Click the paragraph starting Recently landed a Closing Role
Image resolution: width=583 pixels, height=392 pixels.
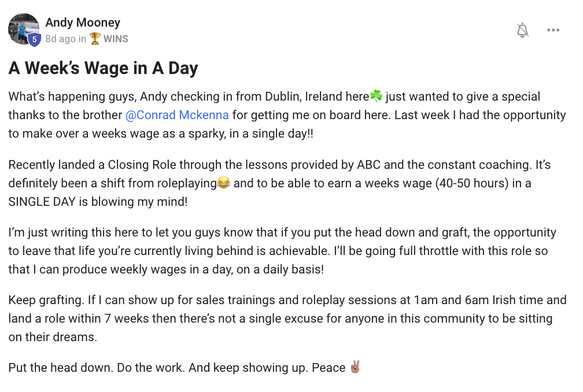coord(279,183)
